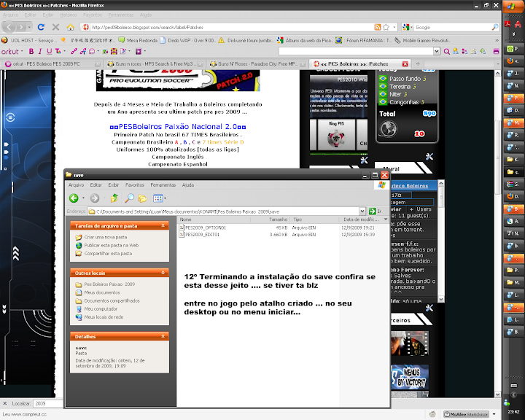The width and height of the screenshot is (525, 420).
Task: Switch to Guns N' Roses Paradise City tab
Action: 257,63
